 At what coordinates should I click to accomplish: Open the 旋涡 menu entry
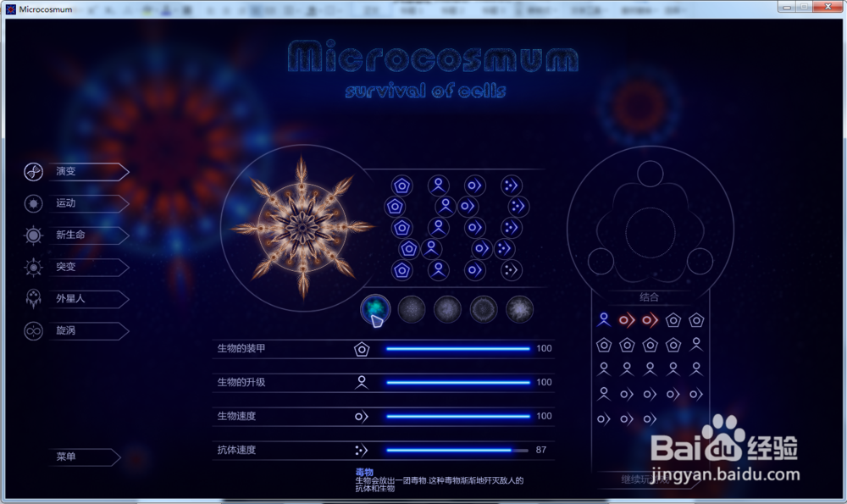tap(89, 330)
